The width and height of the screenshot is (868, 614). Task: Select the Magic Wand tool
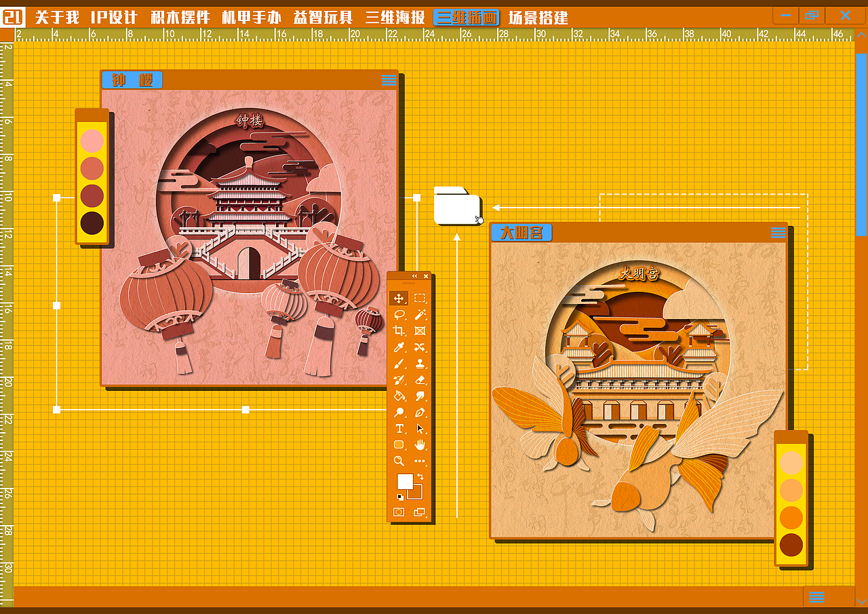[420, 315]
